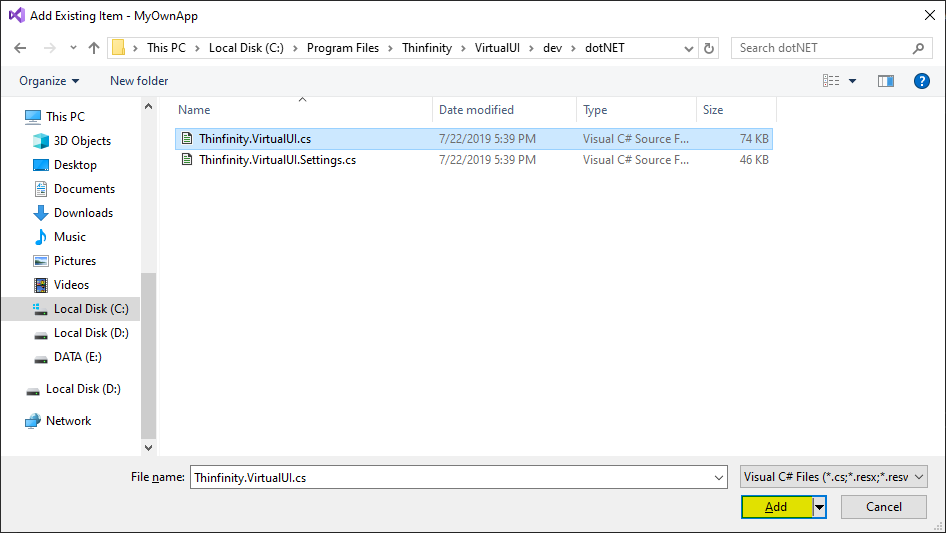Click navigation pane scroll down arrow

point(148,448)
